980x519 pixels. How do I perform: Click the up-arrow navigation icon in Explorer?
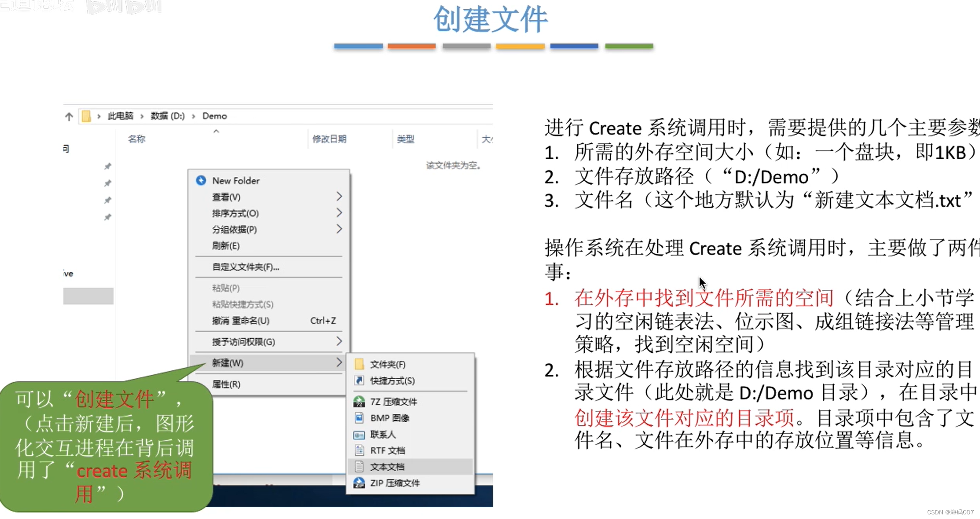pos(69,116)
